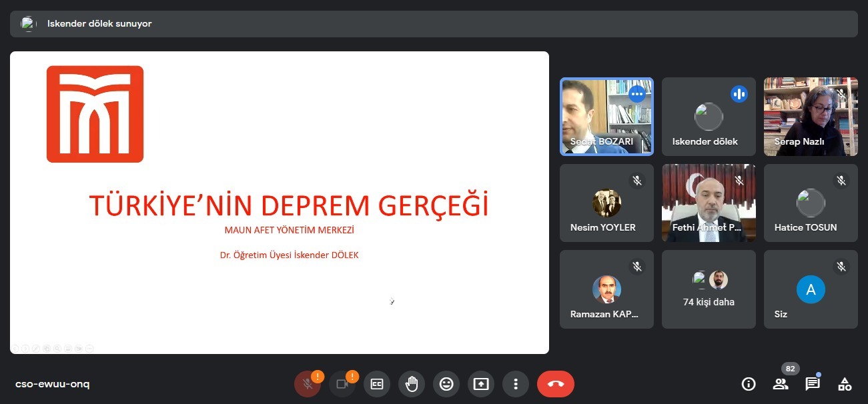Show the people list with 82 participants
The width and height of the screenshot is (868, 404).
pyautogui.click(x=781, y=384)
